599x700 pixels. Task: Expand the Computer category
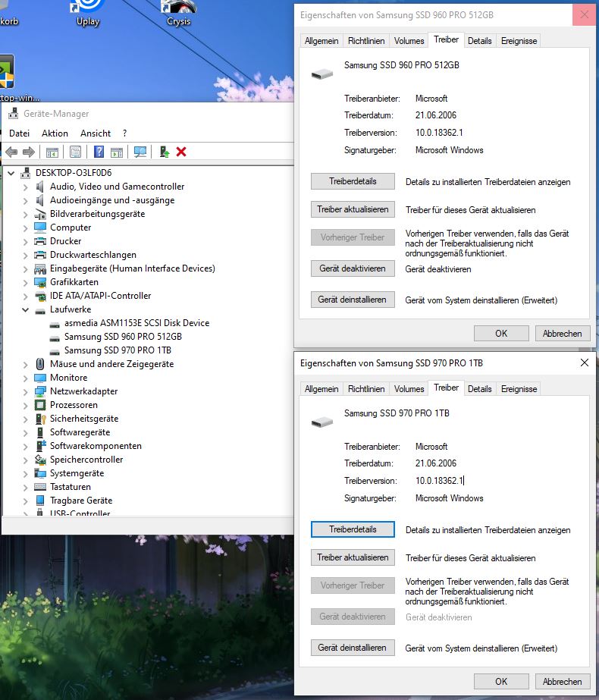(26, 228)
